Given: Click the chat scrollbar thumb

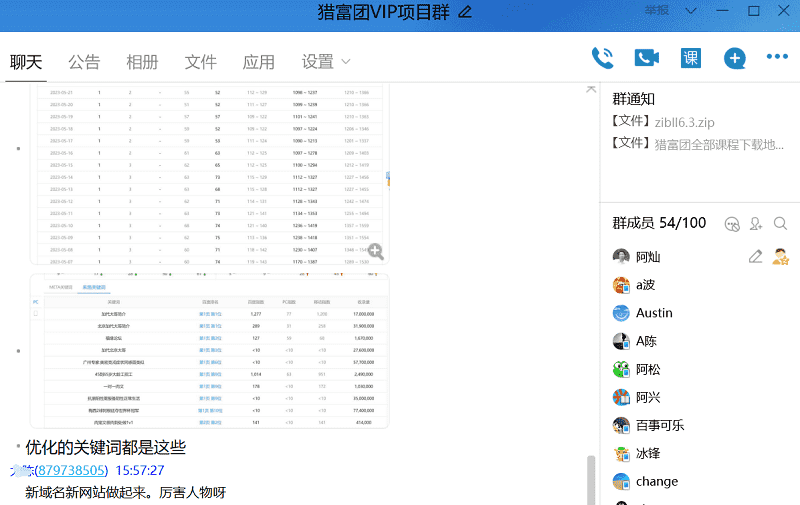Looking at the screenshot, I should click(591, 480).
